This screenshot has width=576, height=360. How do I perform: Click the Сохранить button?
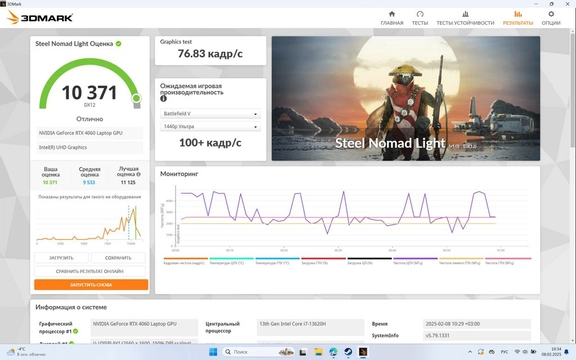pyautogui.click(x=118, y=258)
